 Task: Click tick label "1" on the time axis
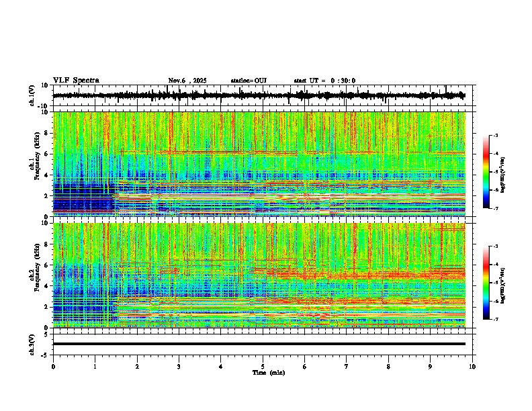(x=95, y=367)
